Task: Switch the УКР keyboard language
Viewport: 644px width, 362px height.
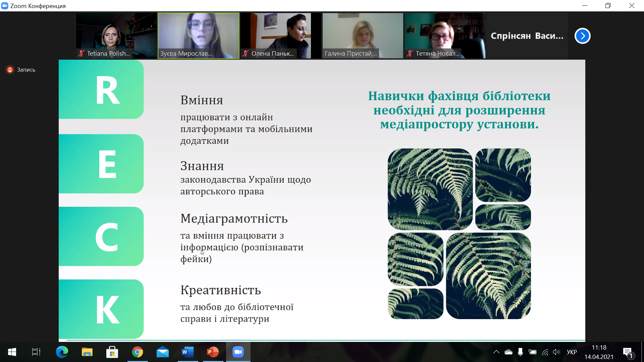Action: (572, 352)
